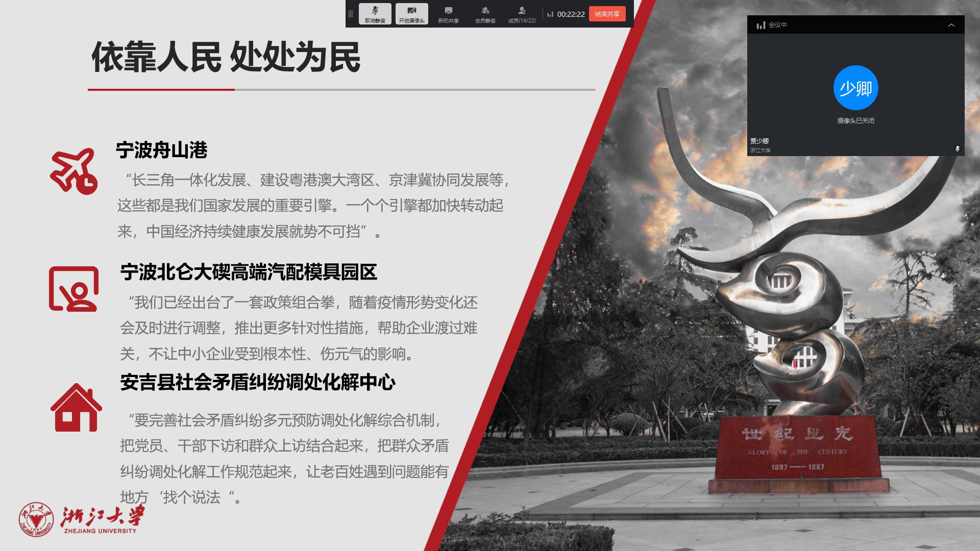Viewport: 980px width, 551px height.
Task: Open members list 成员(14/22)
Action: tap(522, 14)
